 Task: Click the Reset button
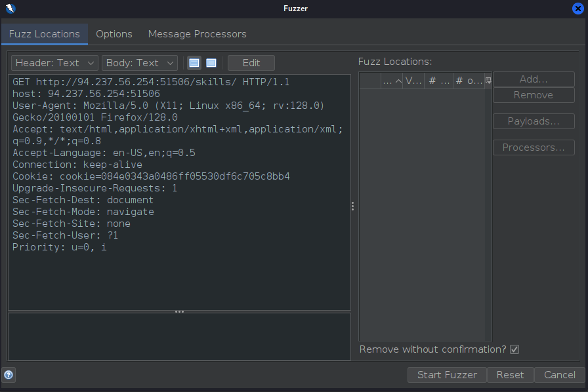(x=510, y=375)
